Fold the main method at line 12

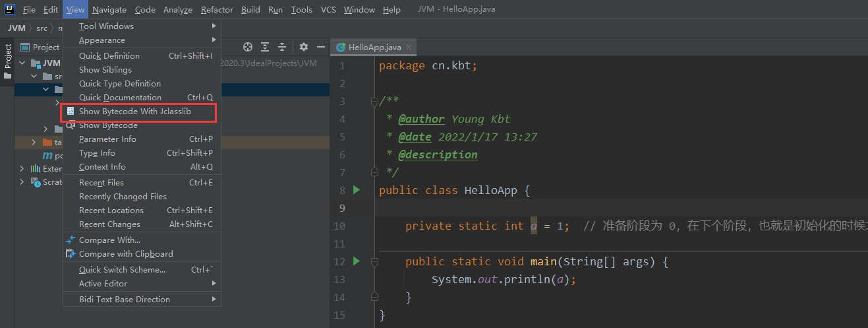(374, 261)
